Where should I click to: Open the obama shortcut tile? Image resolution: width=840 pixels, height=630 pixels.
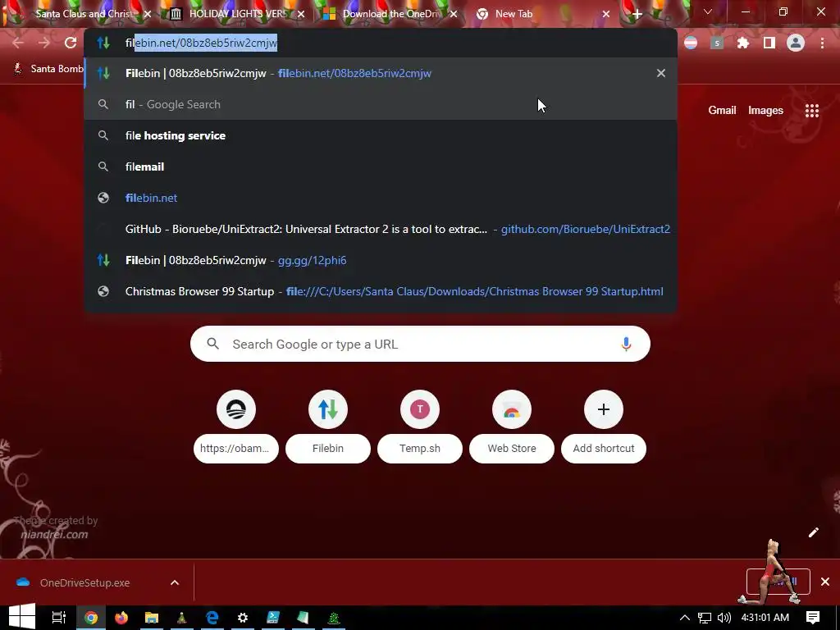pyautogui.click(x=236, y=426)
